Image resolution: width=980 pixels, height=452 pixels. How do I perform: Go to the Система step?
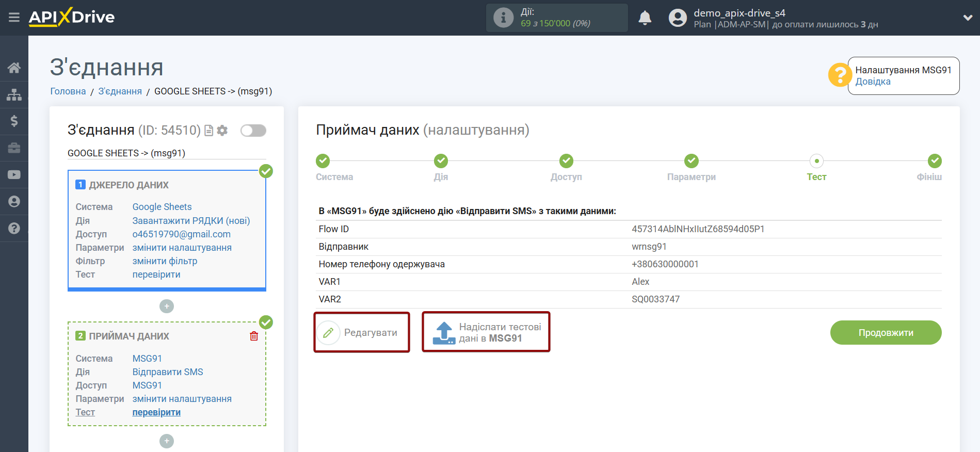tap(323, 161)
